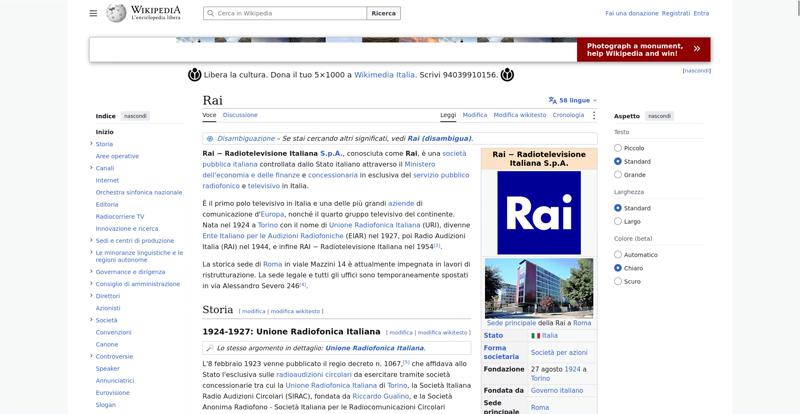This screenshot has width=800, height=414.
Task: Click the disambiguation icon in the note
Action: click(210, 138)
